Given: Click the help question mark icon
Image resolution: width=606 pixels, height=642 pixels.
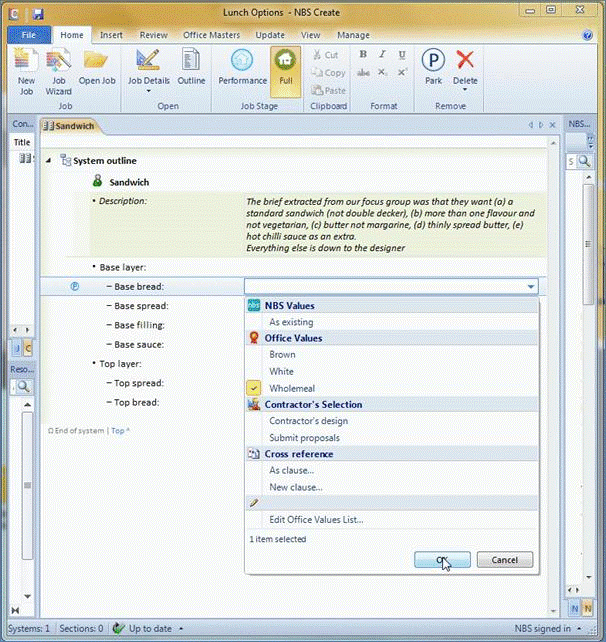Looking at the screenshot, I should pos(588,35).
